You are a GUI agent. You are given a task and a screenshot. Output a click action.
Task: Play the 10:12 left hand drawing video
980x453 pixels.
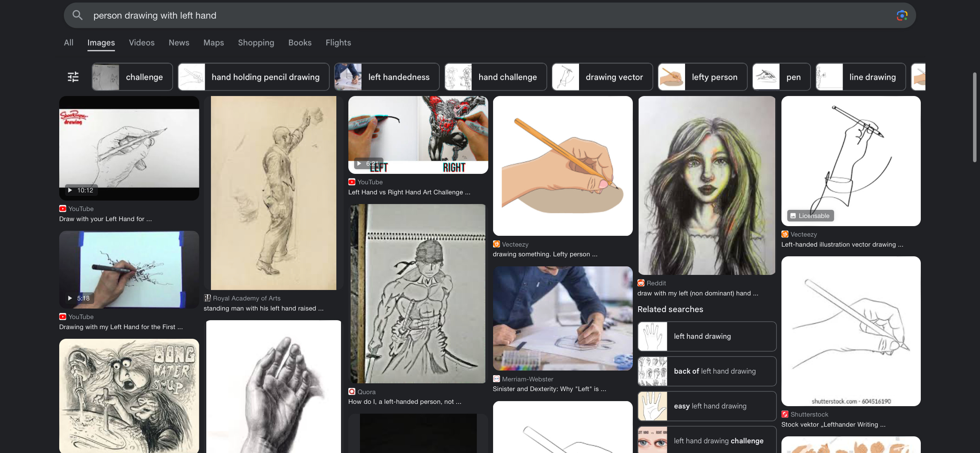tap(129, 148)
